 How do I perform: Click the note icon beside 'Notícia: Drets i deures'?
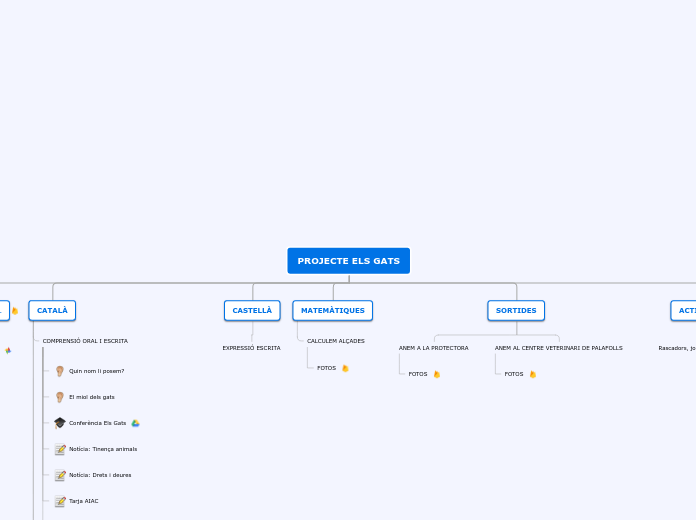coord(60,475)
